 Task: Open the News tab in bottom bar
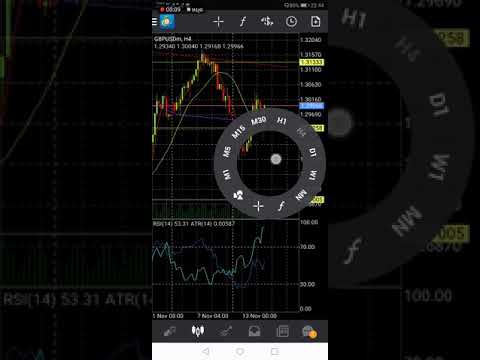pyautogui.click(x=282, y=331)
